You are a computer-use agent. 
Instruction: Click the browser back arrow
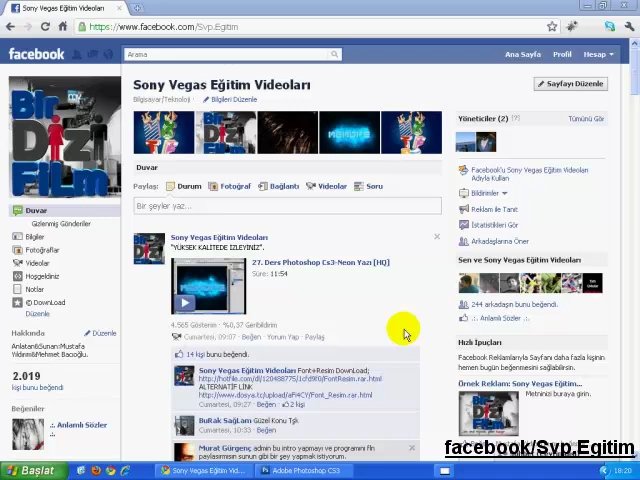(x=10, y=27)
